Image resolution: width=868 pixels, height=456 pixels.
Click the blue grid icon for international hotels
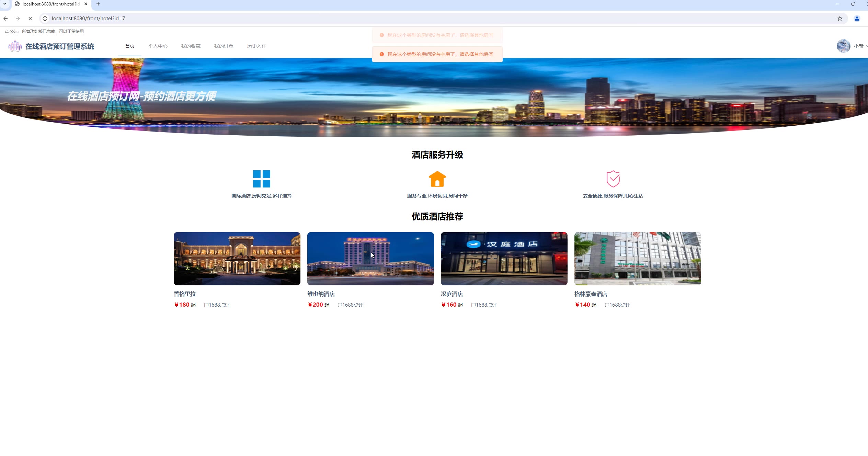(x=261, y=179)
